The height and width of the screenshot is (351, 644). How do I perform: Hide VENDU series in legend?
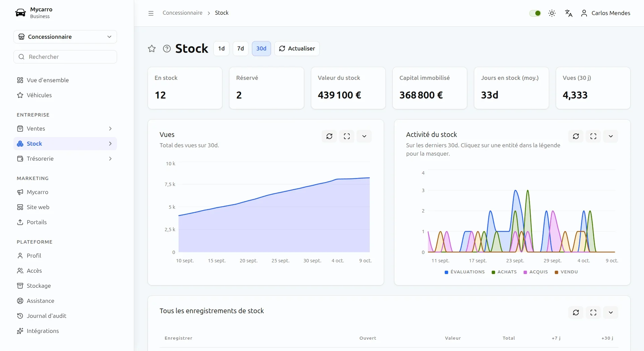[566, 272]
